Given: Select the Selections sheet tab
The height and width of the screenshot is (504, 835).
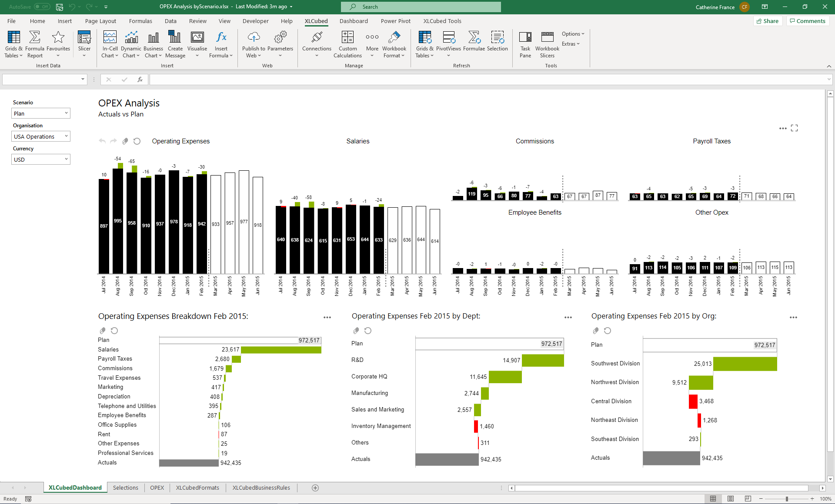Looking at the screenshot, I should (125, 487).
